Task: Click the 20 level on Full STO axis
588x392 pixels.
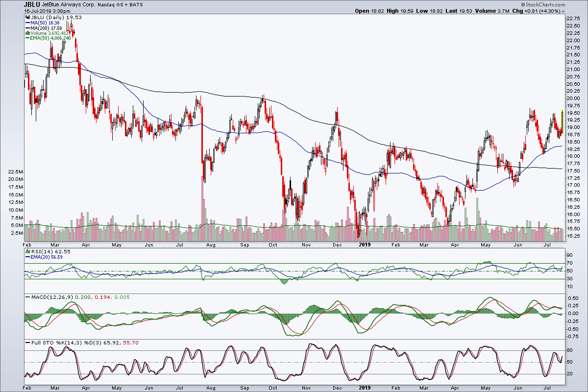Action: click(569, 373)
